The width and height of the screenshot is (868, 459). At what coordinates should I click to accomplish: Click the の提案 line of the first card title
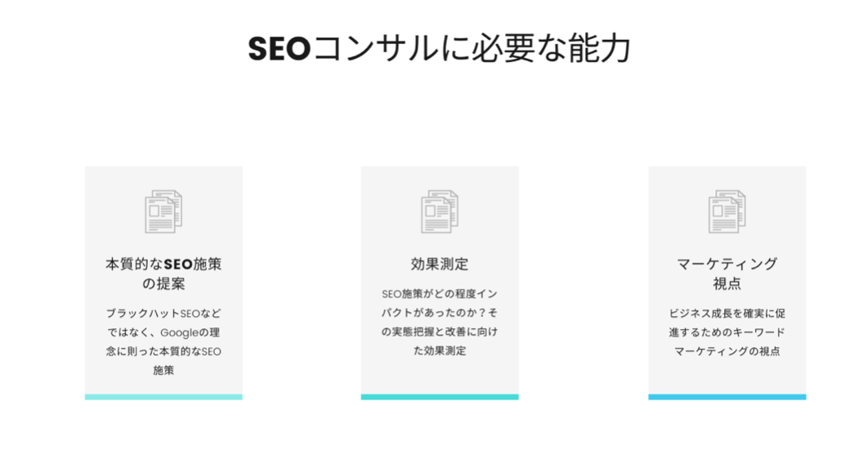click(x=163, y=284)
